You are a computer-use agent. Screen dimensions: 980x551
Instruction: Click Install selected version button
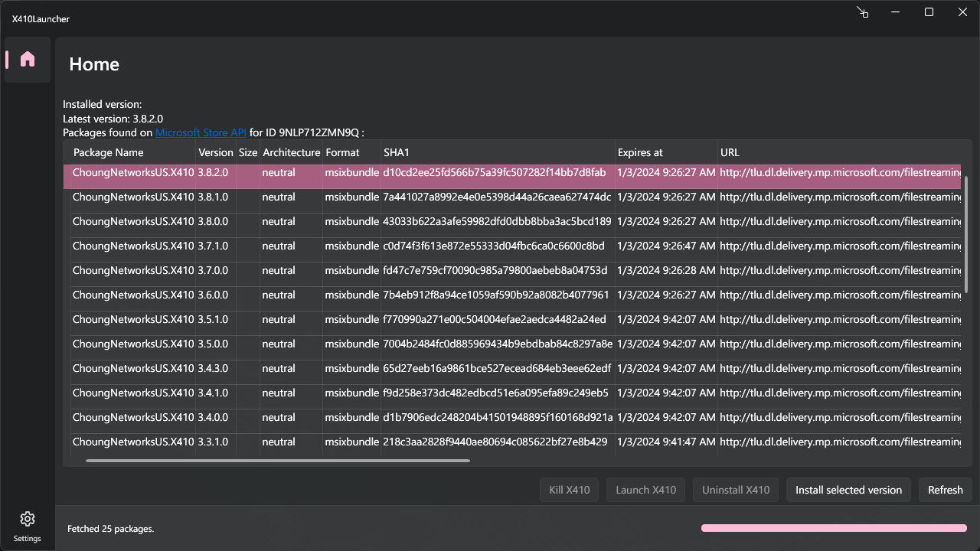tap(848, 490)
